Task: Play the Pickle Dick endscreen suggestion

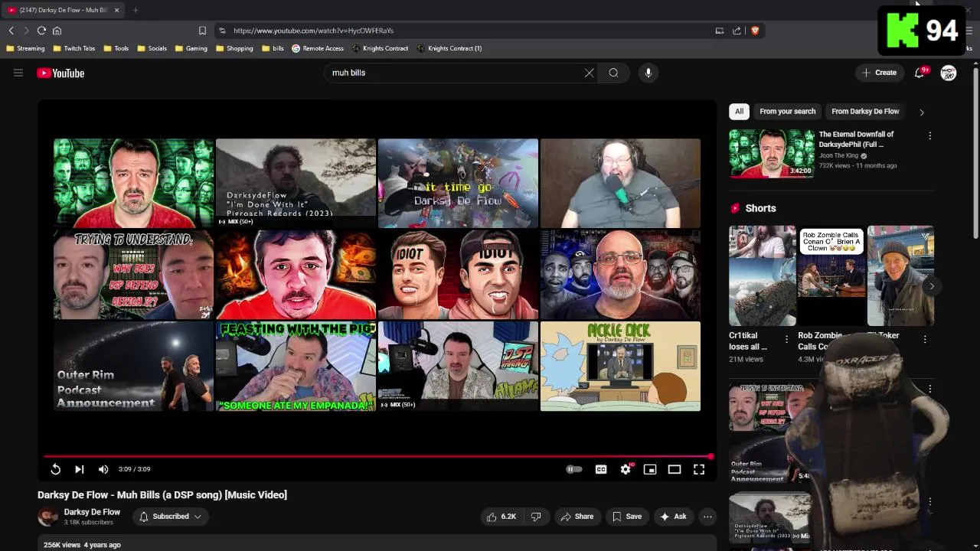Action: (x=620, y=366)
